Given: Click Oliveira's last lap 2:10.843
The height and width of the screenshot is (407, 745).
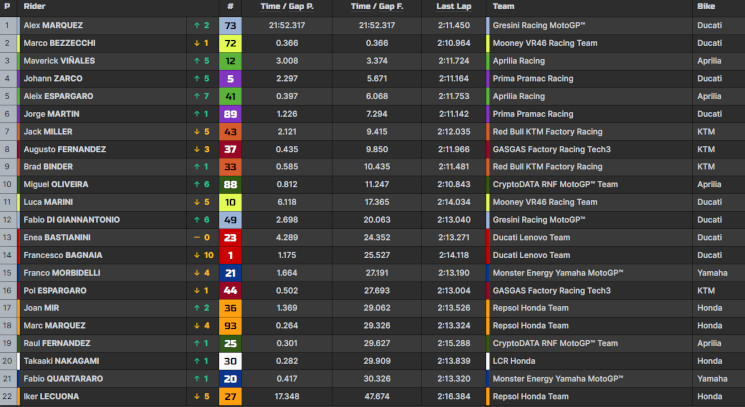Looking at the screenshot, I should tap(454, 184).
